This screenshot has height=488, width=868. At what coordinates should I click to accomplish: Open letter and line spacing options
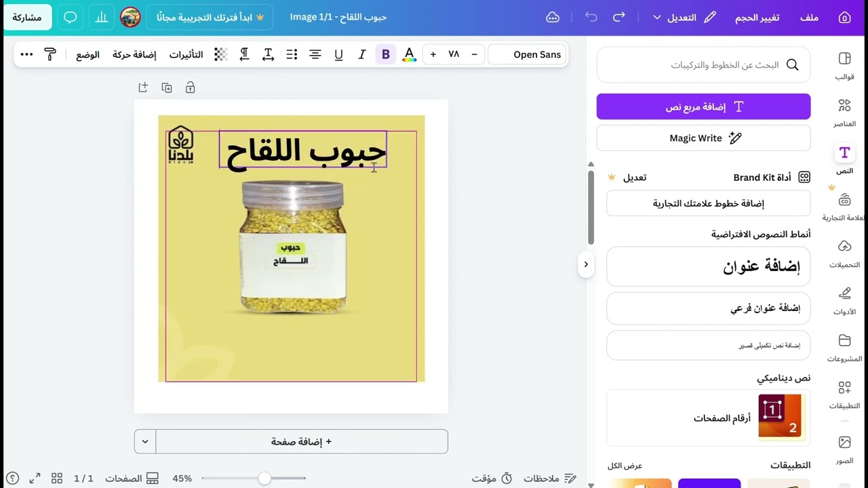[x=268, y=54]
